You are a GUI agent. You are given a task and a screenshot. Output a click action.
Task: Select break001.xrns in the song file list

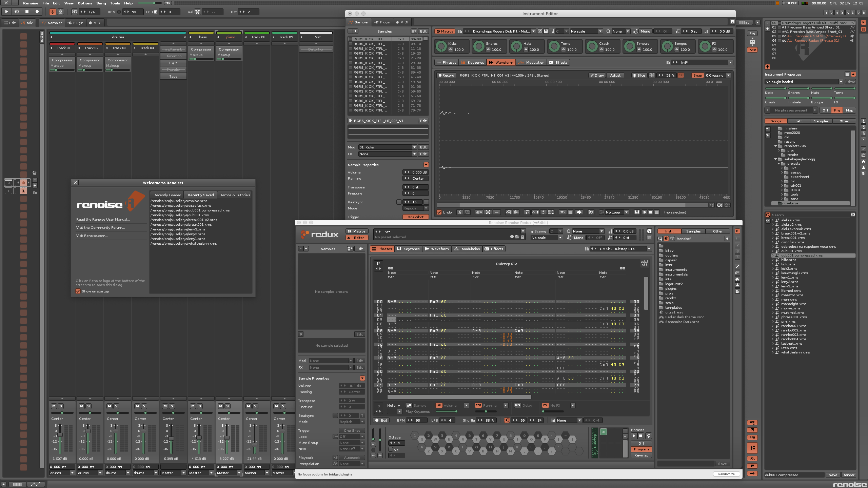click(x=793, y=238)
